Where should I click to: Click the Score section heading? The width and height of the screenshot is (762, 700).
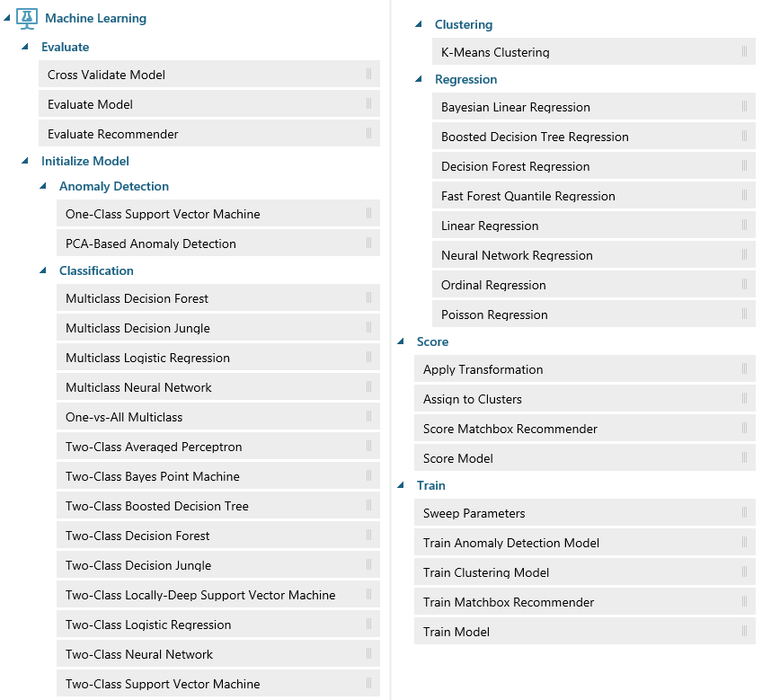tap(432, 341)
